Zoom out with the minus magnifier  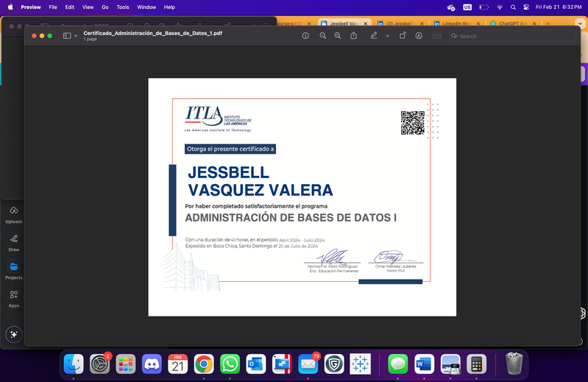click(x=322, y=35)
